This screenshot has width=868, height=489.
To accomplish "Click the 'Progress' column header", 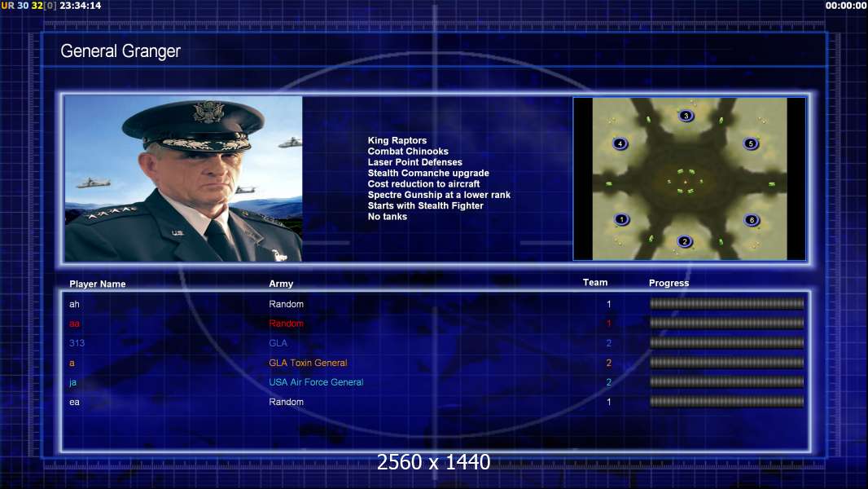I will (x=669, y=283).
